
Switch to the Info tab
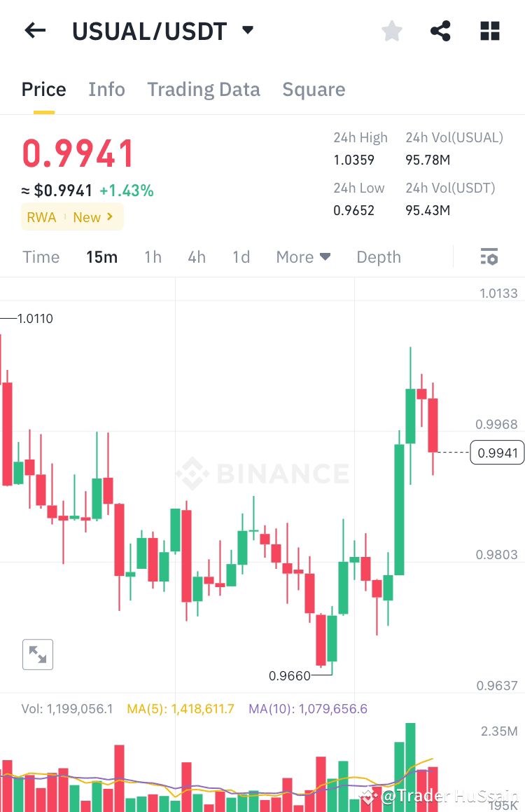[x=106, y=89]
